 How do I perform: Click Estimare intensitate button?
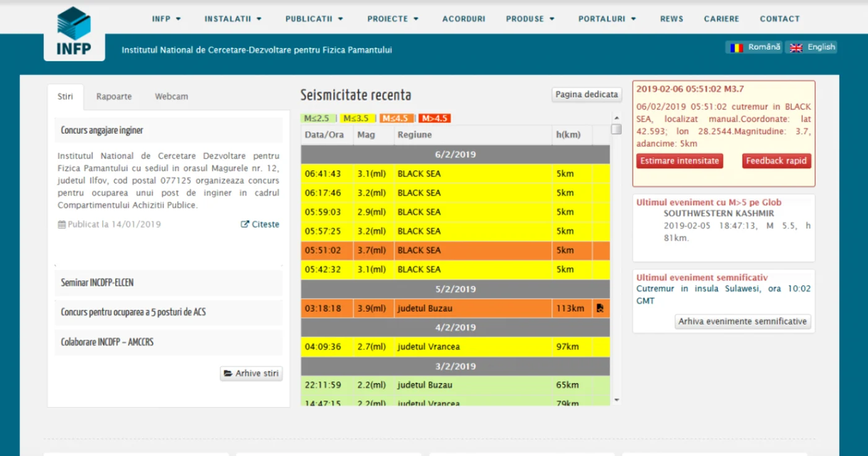(x=680, y=161)
